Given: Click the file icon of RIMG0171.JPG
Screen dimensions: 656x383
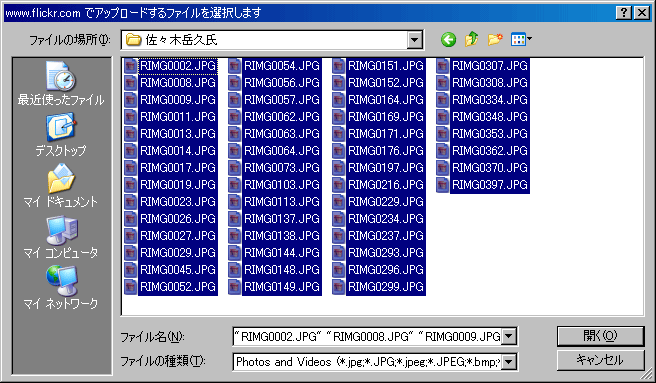Looking at the screenshot, I should click(338, 134).
